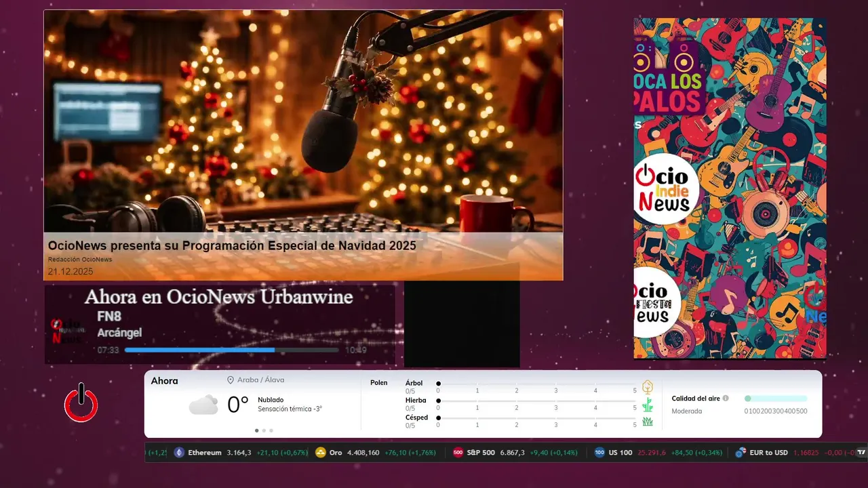Click the cloudy weather icon

coord(203,405)
